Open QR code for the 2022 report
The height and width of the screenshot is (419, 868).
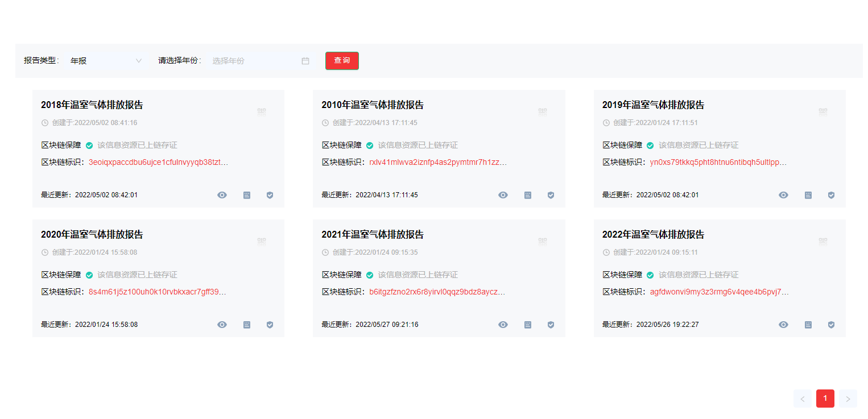point(823,242)
